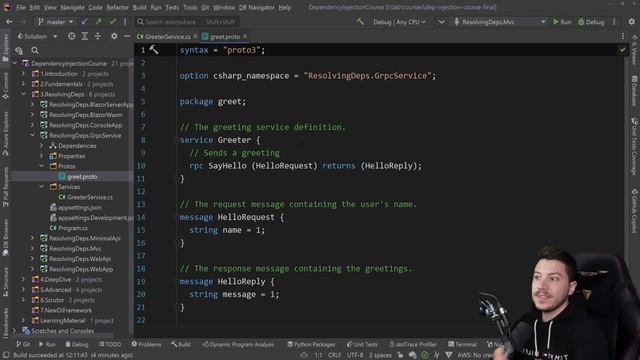
Task: Open the Problems tool window
Action: coord(146,344)
